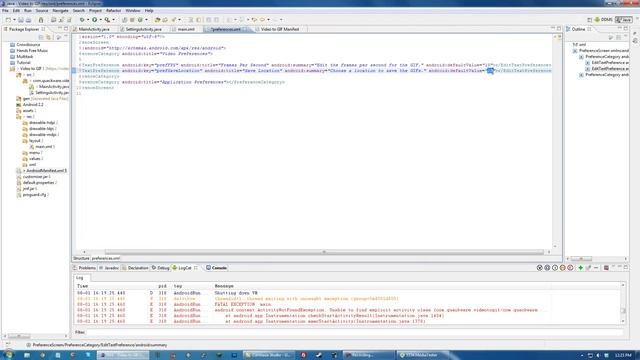This screenshot has height=360, width=640.
Task: Open the Outline view menu arrow
Action: [x=626, y=37]
